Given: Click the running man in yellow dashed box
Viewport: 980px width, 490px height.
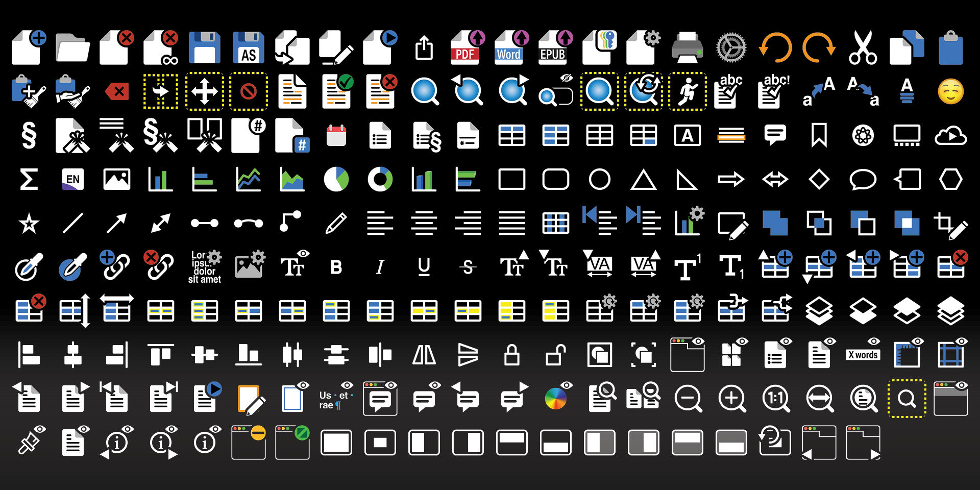Looking at the screenshot, I should point(688,91).
